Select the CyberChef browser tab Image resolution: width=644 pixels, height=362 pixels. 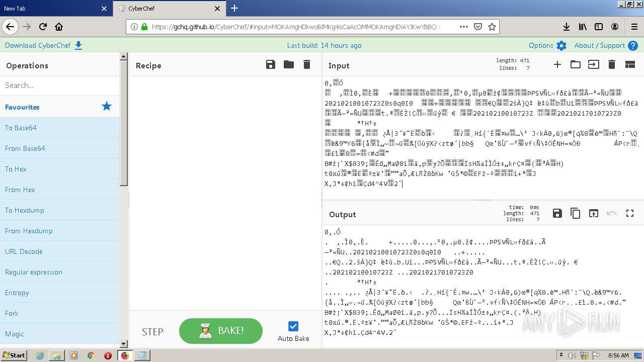click(x=169, y=9)
